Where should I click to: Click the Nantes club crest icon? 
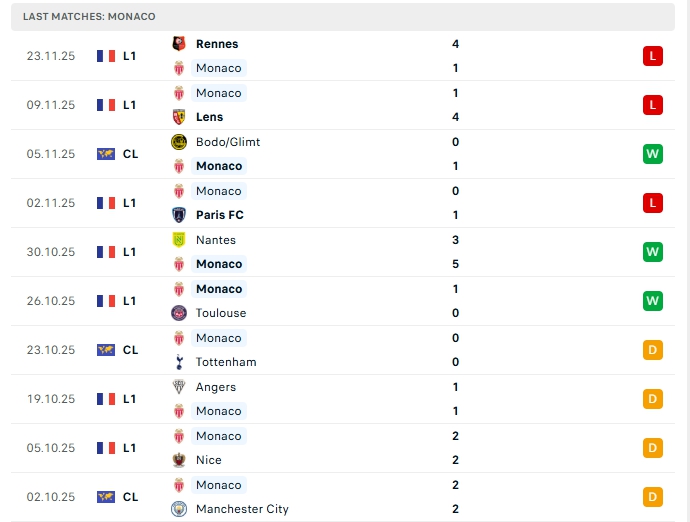pyautogui.click(x=179, y=240)
